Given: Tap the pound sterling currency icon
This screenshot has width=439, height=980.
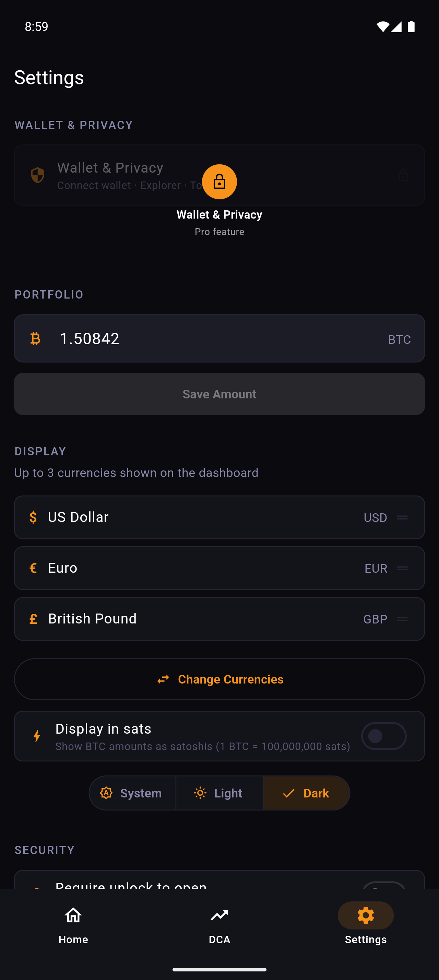Looking at the screenshot, I should [x=34, y=619].
